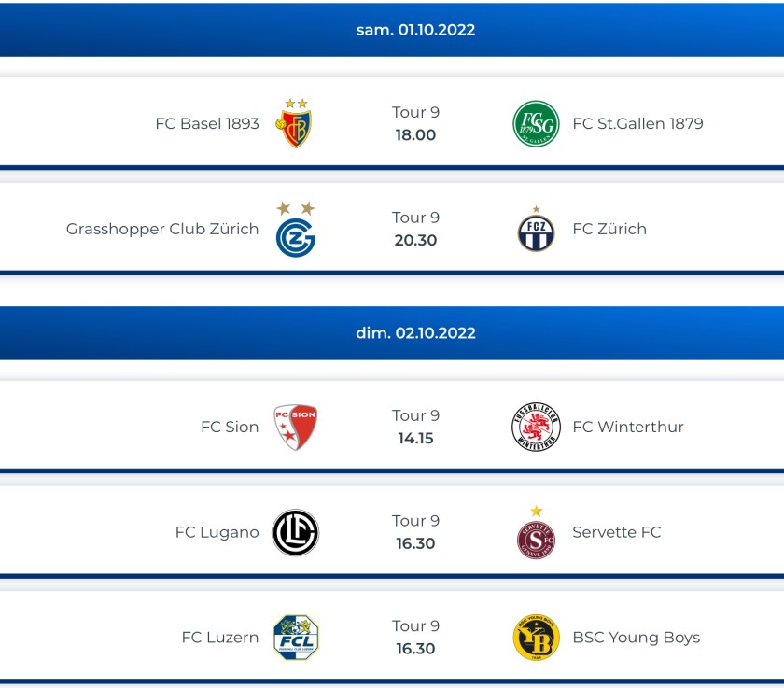Click the FC Basel 1893 crest
Image resolution: width=784 pixels, height=688 pixels.
pos(295,125)
